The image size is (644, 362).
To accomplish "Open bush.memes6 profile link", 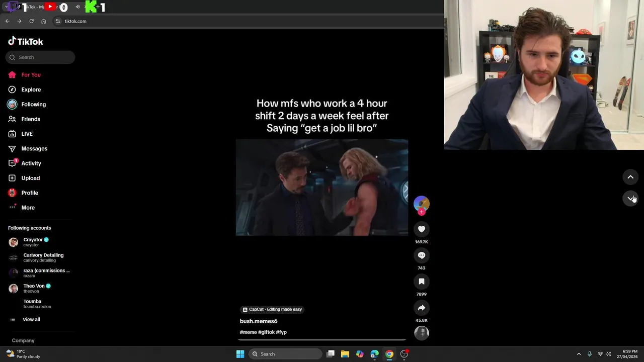I will pos(259,321).
